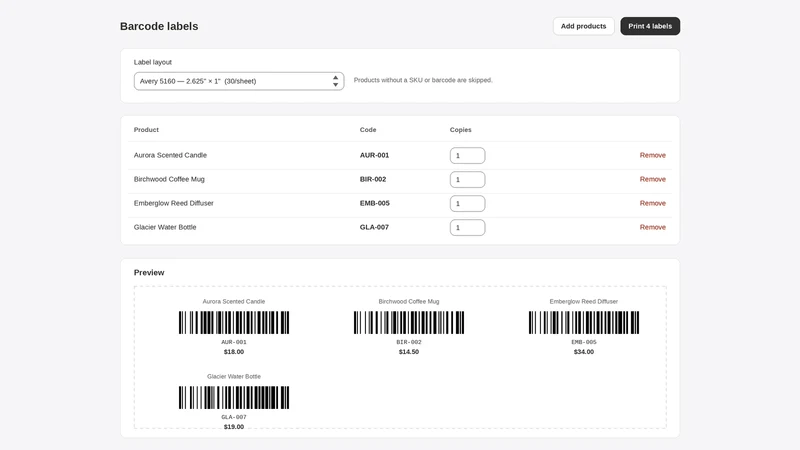Click the Emberglow Reed Diffuser barcode preview
This screenshot has height=450, width=800.
click(x=584, y=322)
